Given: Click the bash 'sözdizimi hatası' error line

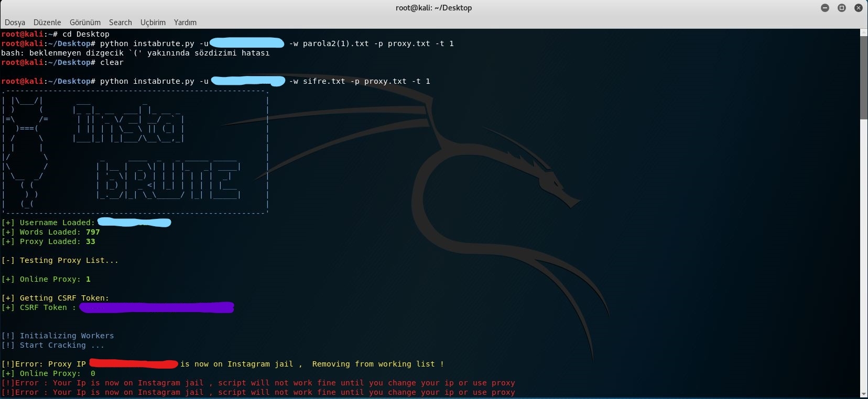Looking at the screenshot, I should [x=135, y=53].
